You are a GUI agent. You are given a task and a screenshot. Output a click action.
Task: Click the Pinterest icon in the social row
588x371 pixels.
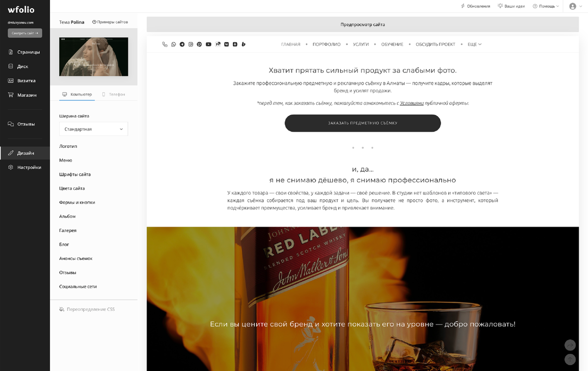tap(199, 44)
